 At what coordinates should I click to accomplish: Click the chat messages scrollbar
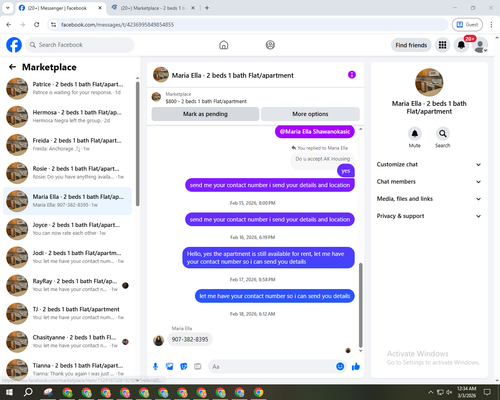360,305
